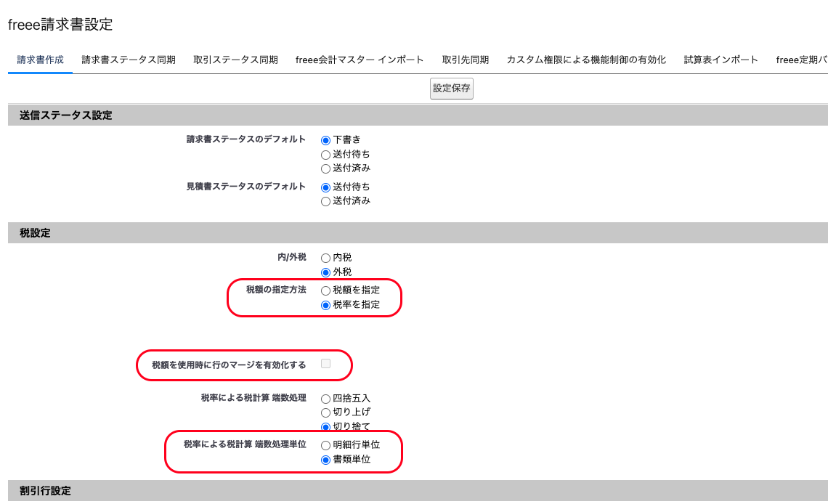828x504 pixels.
Task: Click the 見積書ステータスのデフォルト label
Action: (x=246, y=187)
